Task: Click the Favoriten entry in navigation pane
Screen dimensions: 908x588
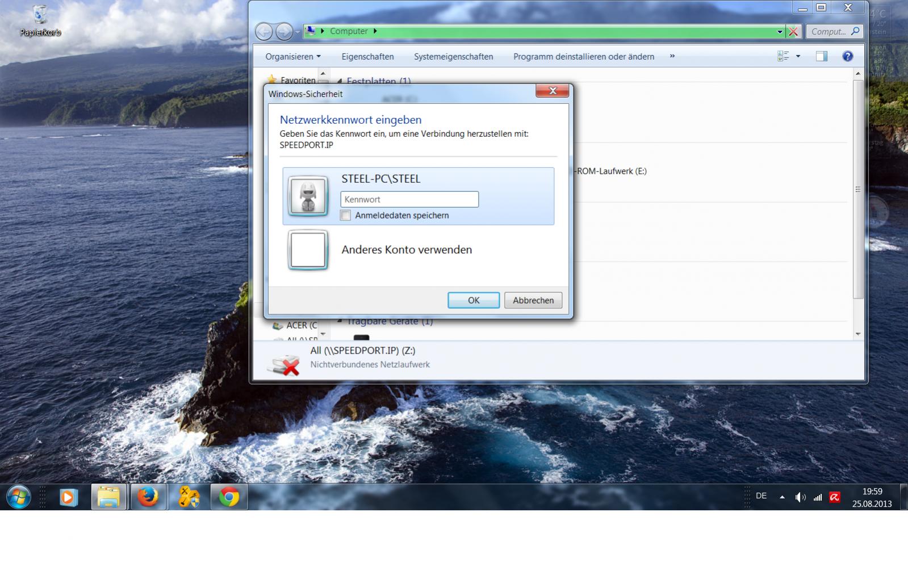Action: 292,80
